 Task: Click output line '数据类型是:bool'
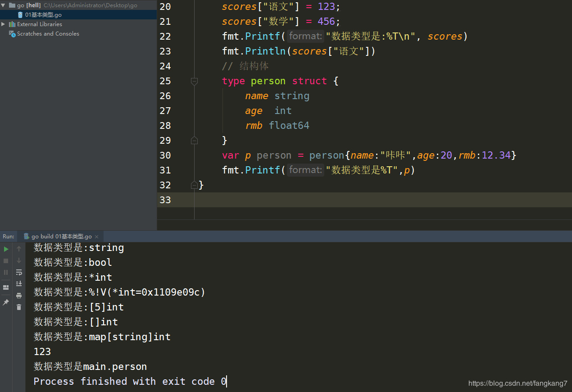[73, 263]
